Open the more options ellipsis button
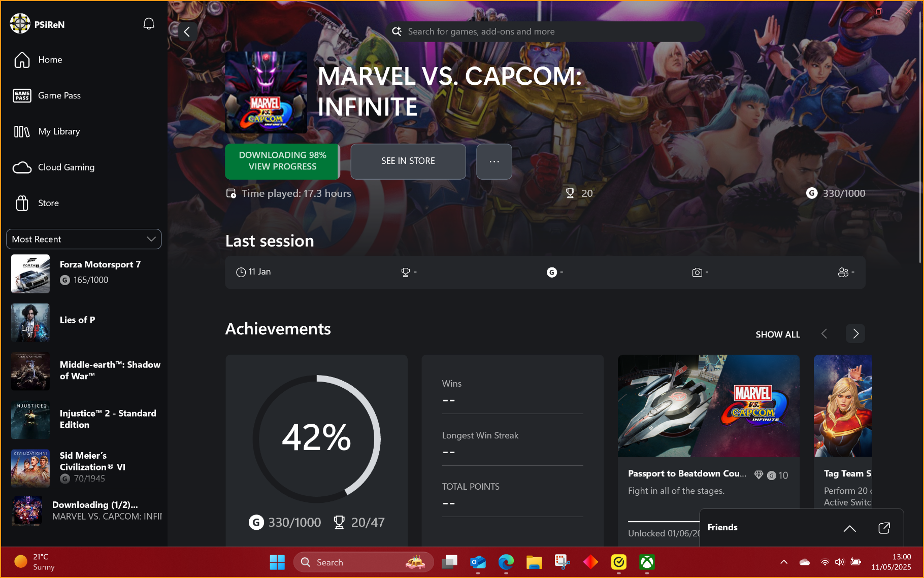The height and width of the screenshot is (578, 924). coord(494,161)
